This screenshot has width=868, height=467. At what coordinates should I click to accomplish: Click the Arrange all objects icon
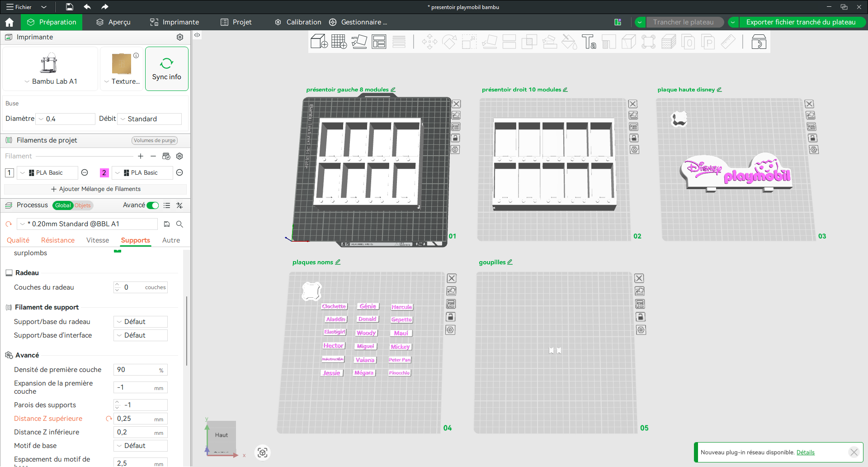pos(379,42)
